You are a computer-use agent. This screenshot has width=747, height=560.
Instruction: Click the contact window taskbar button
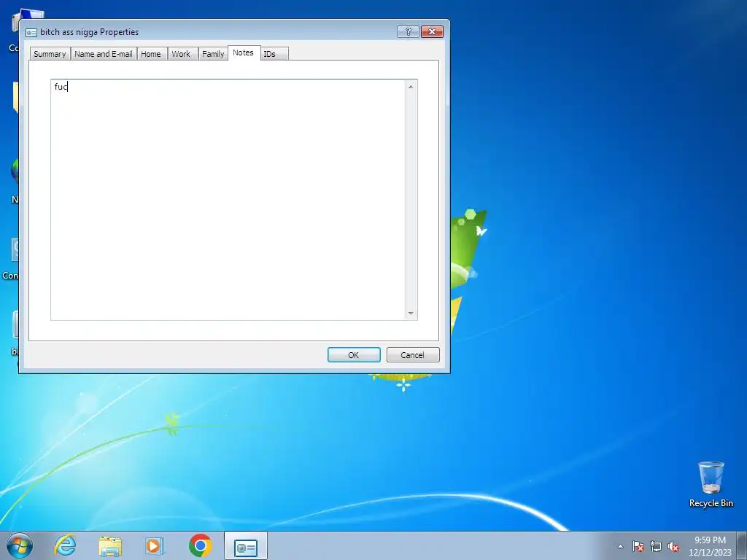(246, 545)
